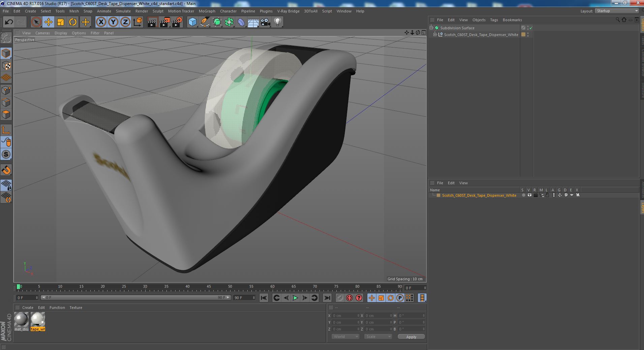Viewport: 644px width, 350px height.
Task: Open the Layout dropdown showing Startup
Action: pyautogui.click(x=617, y=11)
